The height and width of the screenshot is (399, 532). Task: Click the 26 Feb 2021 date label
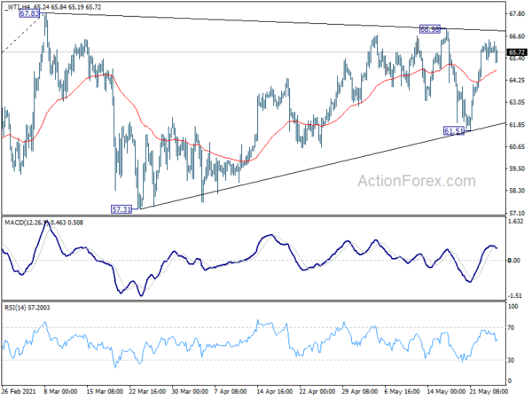19,391
